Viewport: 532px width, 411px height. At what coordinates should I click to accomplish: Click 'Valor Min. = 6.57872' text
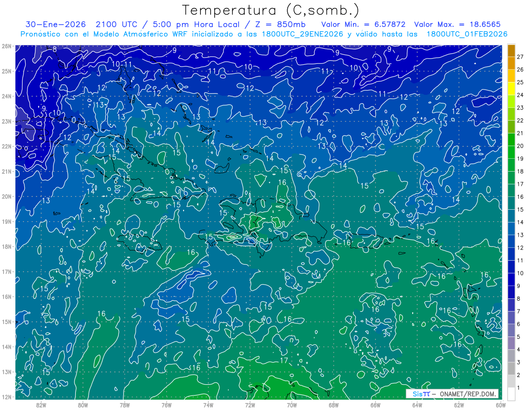[364, 24]
